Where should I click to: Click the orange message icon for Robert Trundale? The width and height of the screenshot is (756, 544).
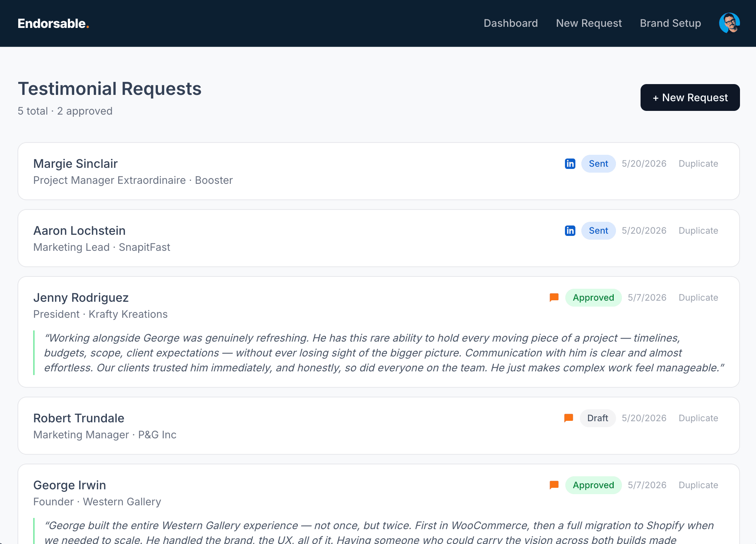coord(569,418)
